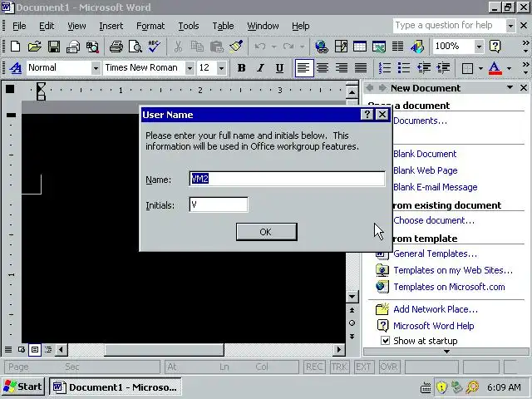Open the Format menu
Image resolution: width=532 pixels, height=399 pixels.
[150, 26]
